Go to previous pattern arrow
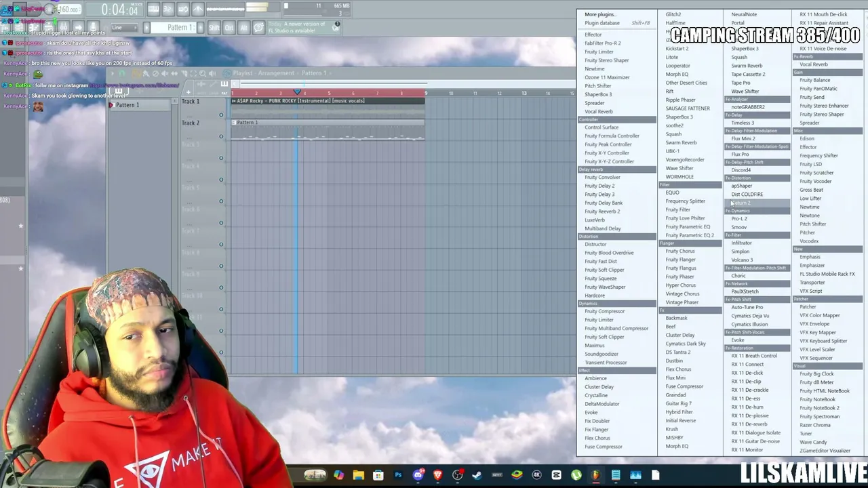This screenshot has width=868, height=488. click(147, 27)
